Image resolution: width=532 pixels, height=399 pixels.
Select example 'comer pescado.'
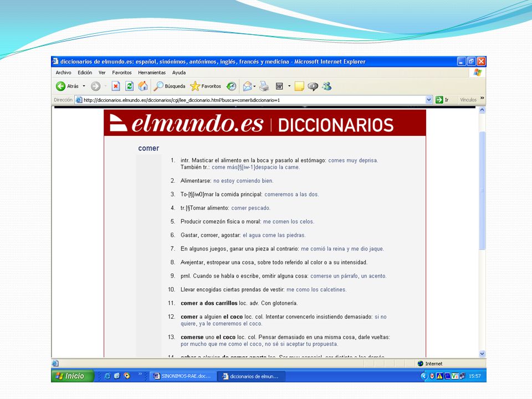250,208
